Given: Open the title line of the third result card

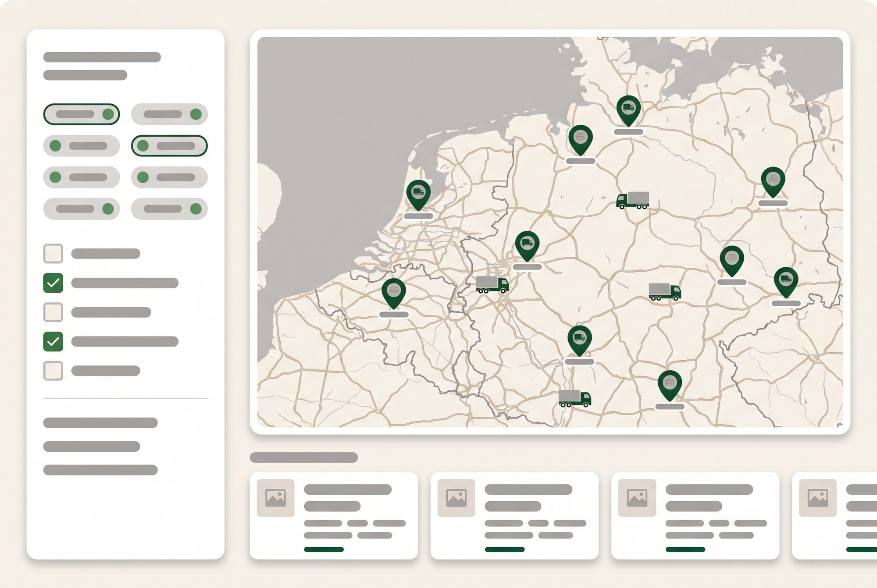Looking at the screenshot, I should 709,489.
